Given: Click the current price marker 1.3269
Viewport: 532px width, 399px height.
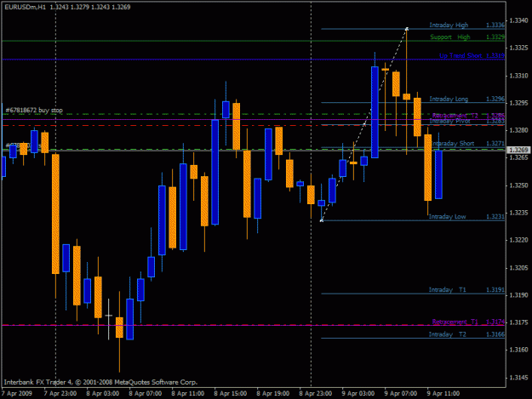Looking at the screenshot, I should coord(518,150).
